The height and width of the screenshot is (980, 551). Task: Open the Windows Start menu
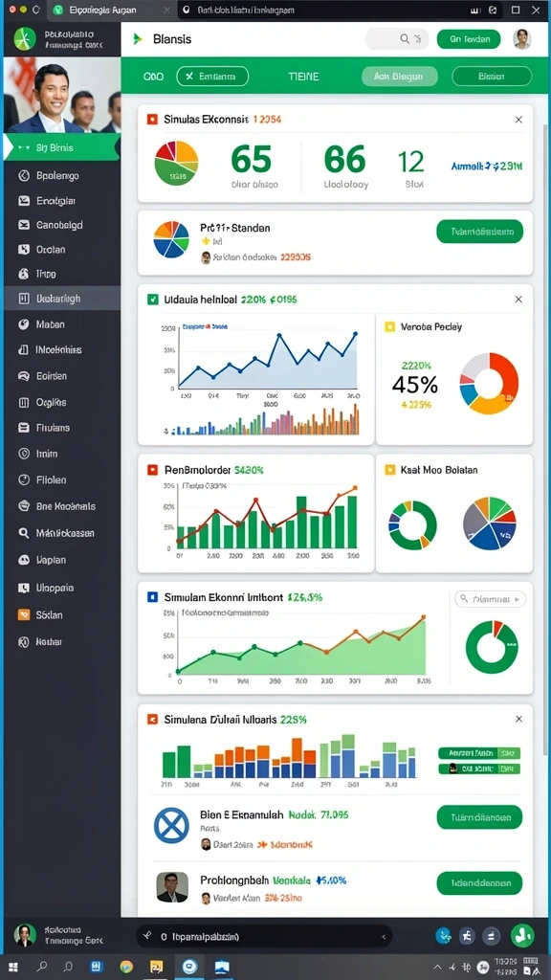12,967
